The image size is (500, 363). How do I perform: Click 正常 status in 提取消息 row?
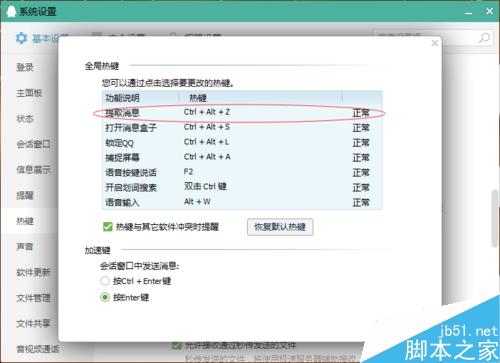pos(361,113)
